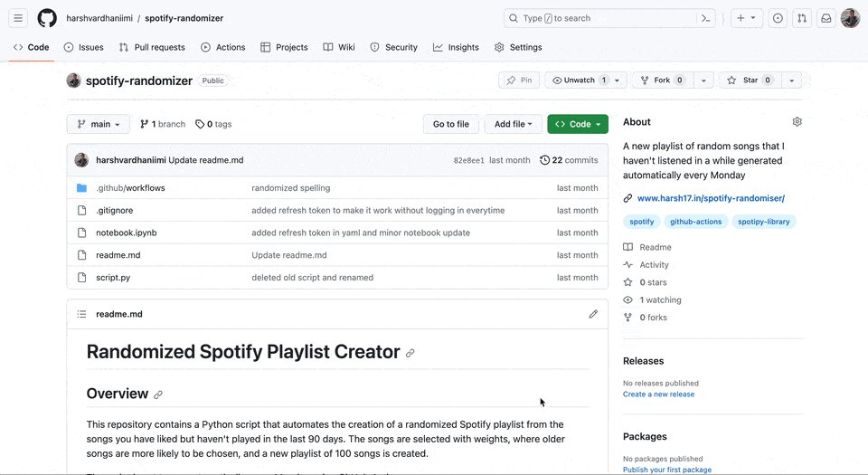Open the Pull requests tab

152,48
